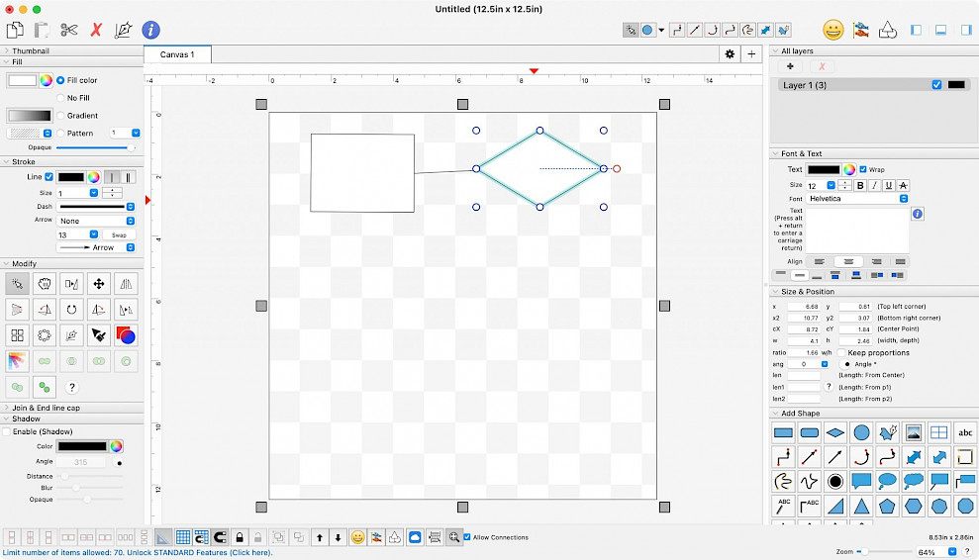Image resolution: width=979 pixels, height=560 pixels.
Task: Open the Dash style dropdown
Action: [96, 207]
